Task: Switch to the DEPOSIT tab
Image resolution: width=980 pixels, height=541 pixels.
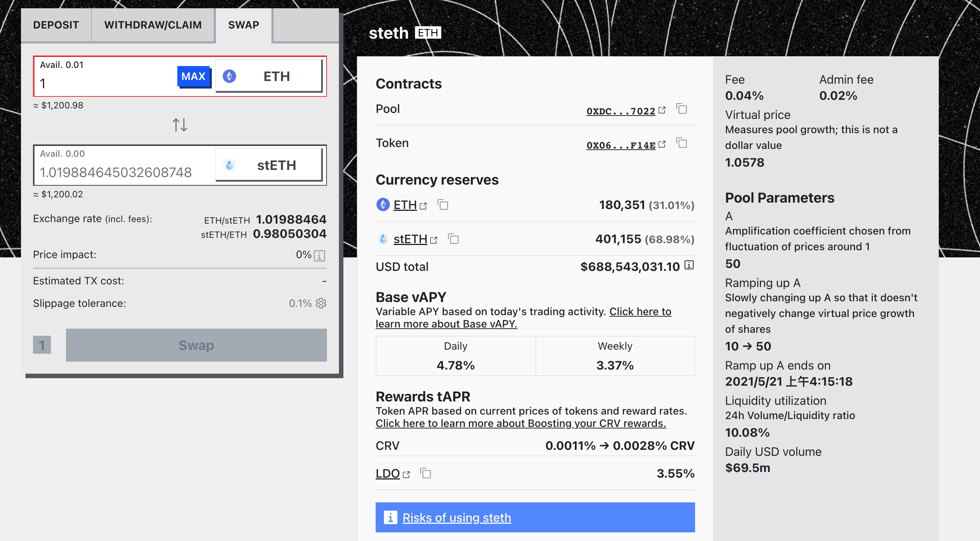Action: tap(56, 25)
